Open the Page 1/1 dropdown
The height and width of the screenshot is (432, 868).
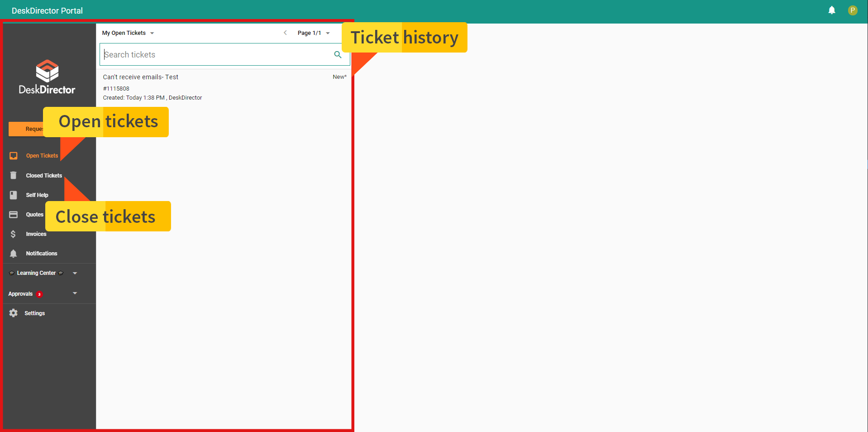click(314, 33)
